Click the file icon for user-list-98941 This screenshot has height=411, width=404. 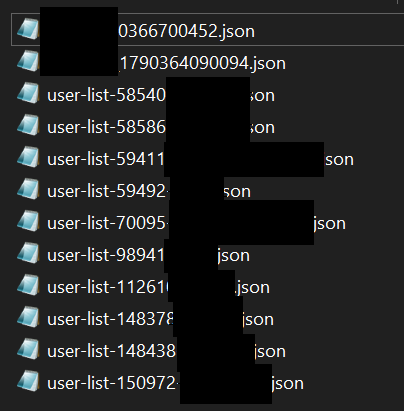click(x=28, y=253)
